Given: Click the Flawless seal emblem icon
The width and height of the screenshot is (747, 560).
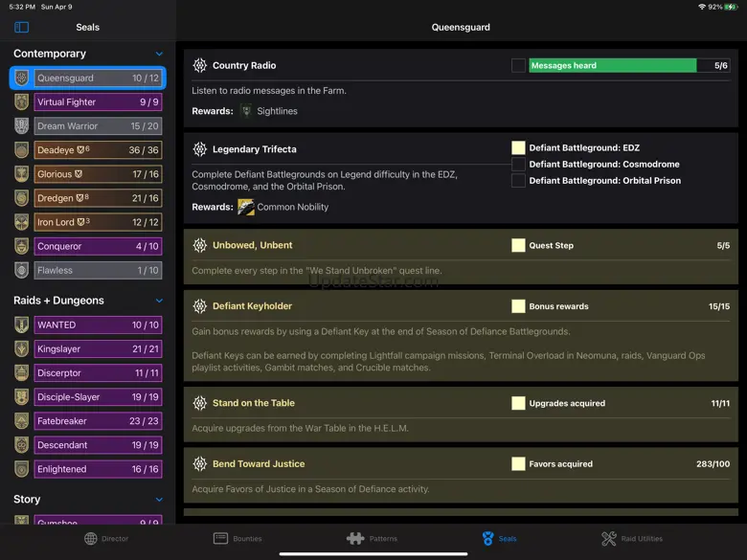Looking at the screenshot, I should tap(21, 270).
